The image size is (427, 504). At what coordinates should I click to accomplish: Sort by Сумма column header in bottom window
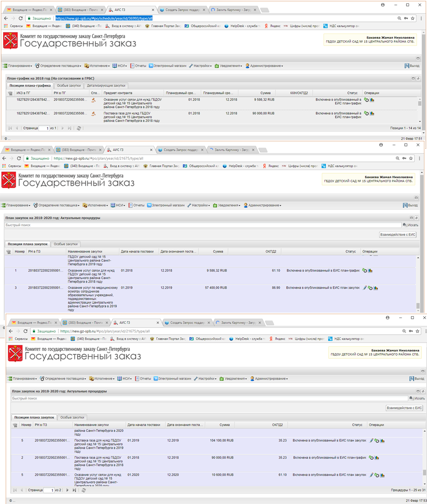(x=225, y=425)
